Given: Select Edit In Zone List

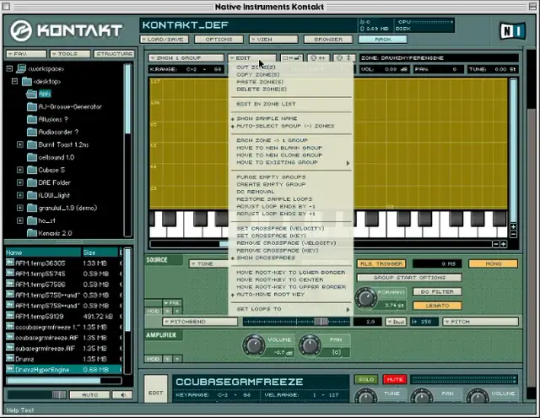Looking at the screenshot, I should (x=266, y=104).
